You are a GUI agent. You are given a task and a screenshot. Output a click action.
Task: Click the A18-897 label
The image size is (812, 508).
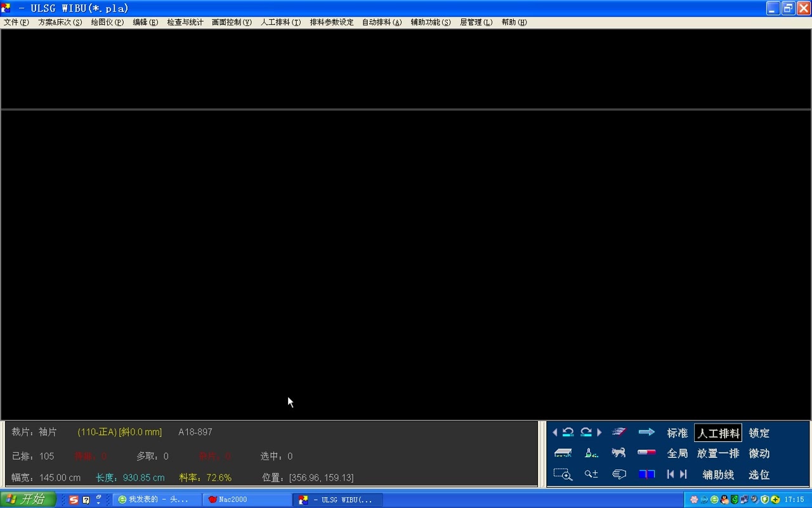point(195,432)
